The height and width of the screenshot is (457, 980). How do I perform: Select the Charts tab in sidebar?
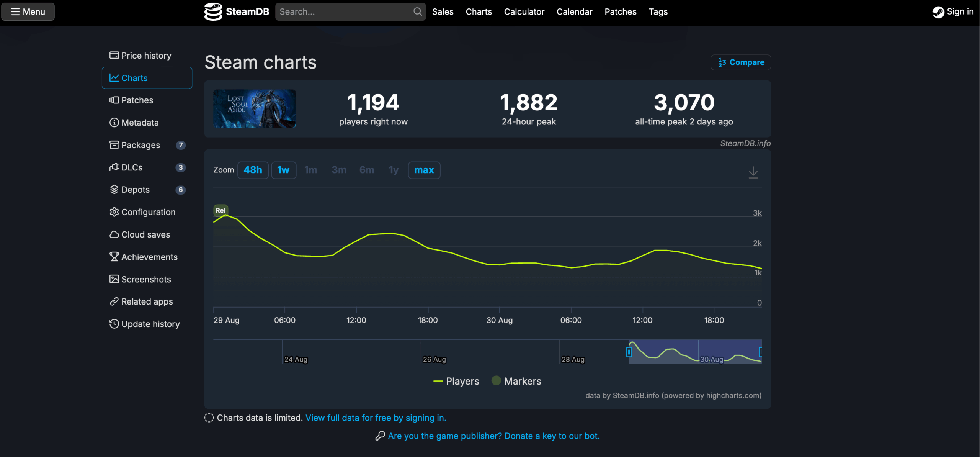(x=147, y=78)
